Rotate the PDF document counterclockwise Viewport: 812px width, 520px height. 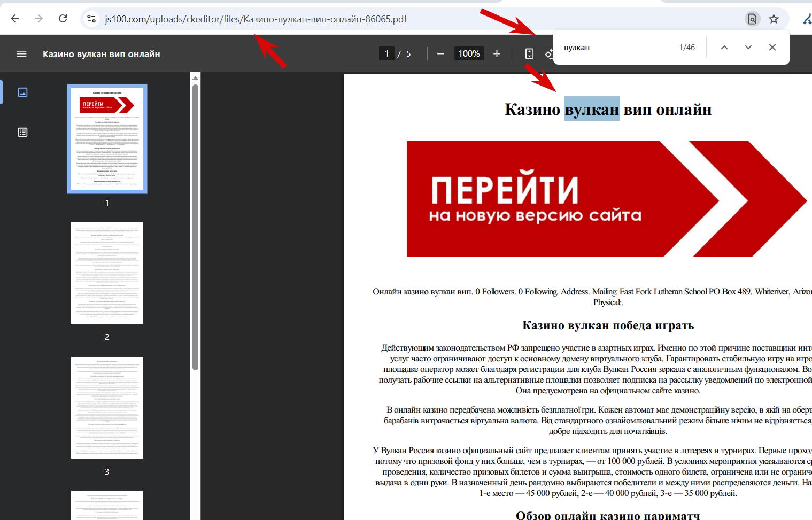tap(548, 54)
